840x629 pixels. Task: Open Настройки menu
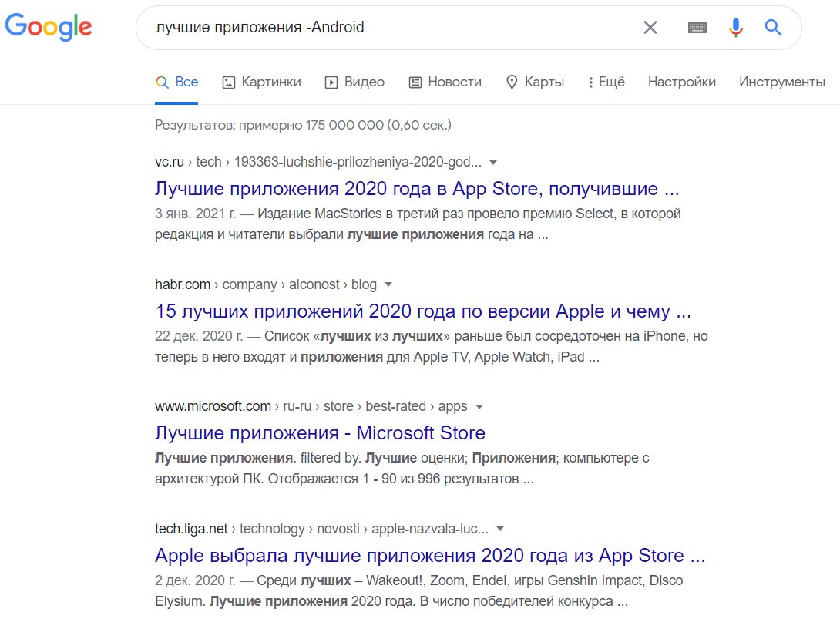681,82
